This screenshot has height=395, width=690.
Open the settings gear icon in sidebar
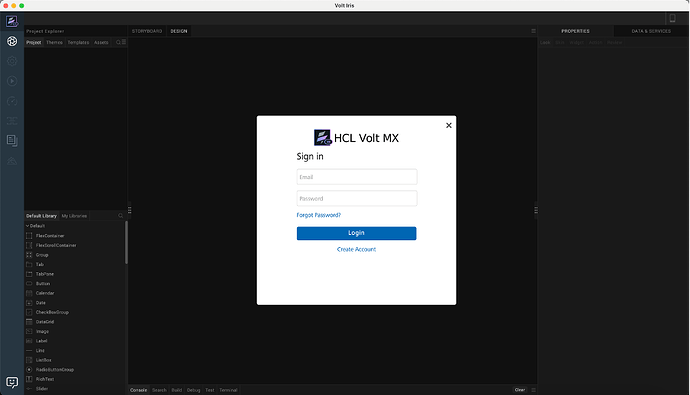click(x=12, y=61)
